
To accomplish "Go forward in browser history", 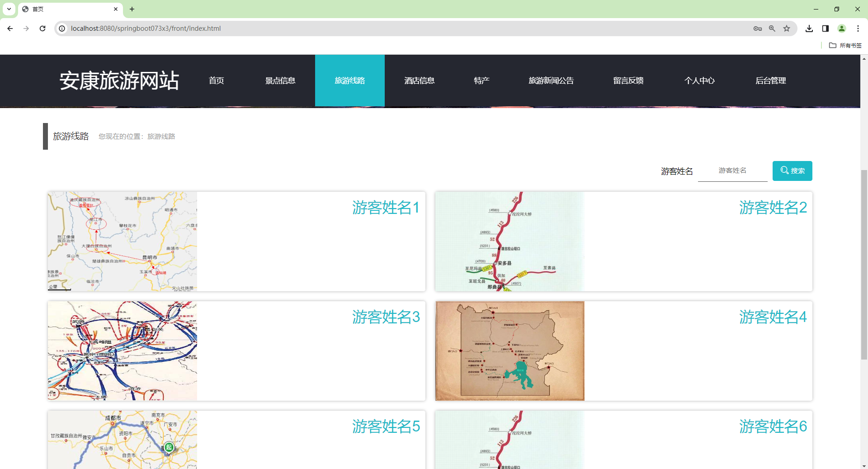I will [x=26, y=28].
